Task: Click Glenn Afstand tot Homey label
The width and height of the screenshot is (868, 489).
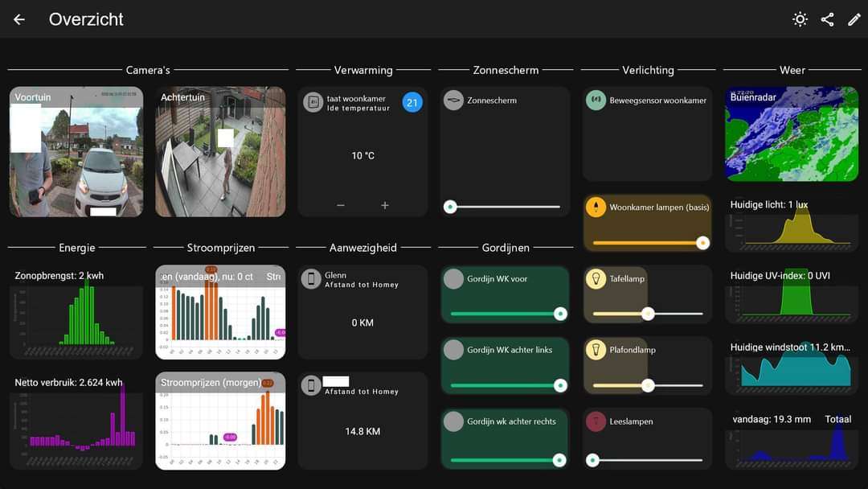Action: pos(362,285)
